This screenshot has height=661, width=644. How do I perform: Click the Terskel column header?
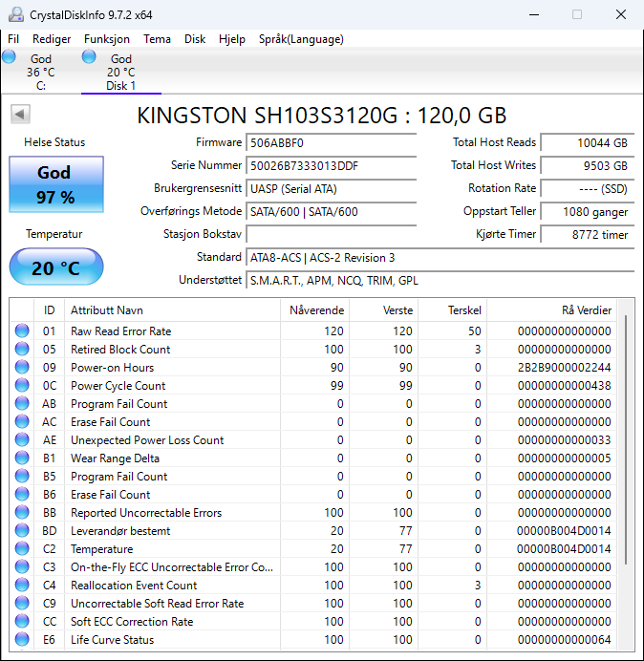453,310
